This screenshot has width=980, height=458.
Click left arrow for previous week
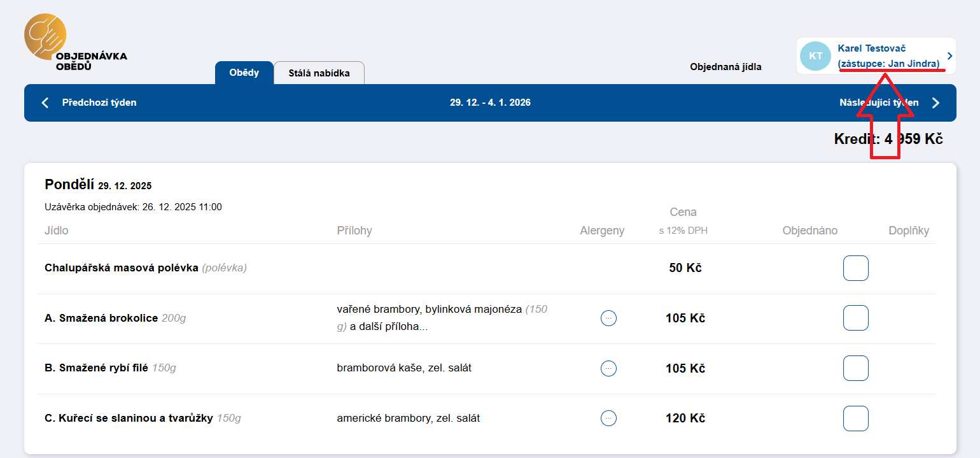pyautogui.click(x=45, y=103)
